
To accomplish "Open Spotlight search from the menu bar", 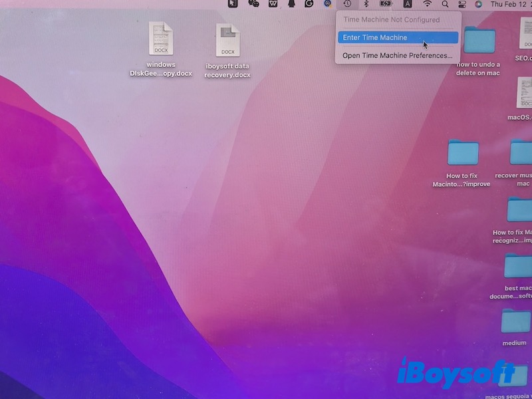I will tap(444, 5).
